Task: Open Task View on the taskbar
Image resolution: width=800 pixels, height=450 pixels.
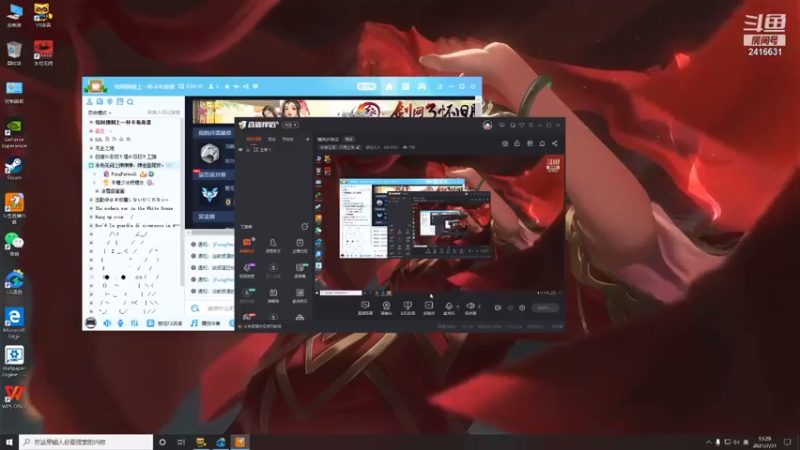Action: point(181,442)
